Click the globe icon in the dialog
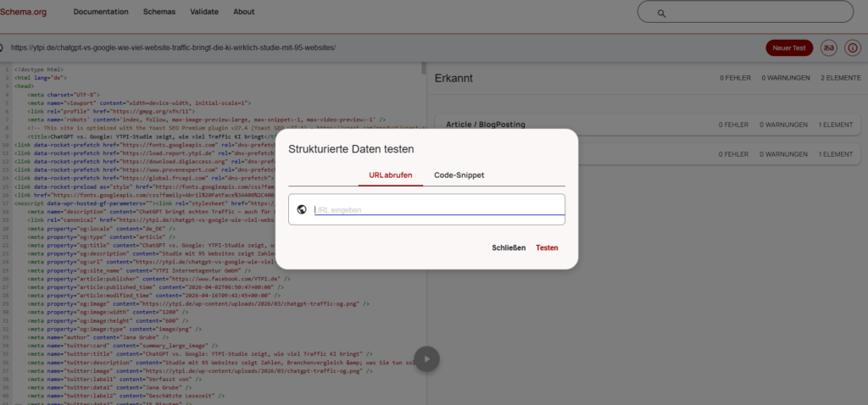The height and width of the screenshot is (405, 868). (x=302, y=209)
